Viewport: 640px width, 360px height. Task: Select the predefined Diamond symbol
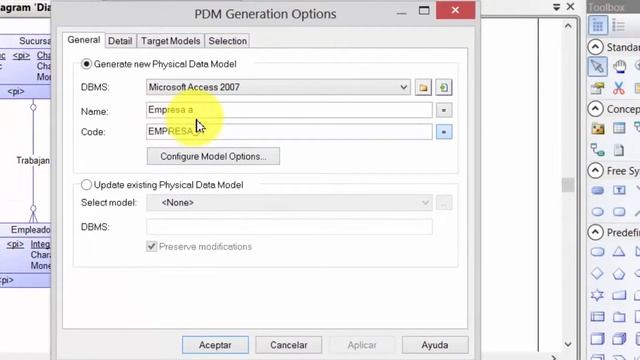click(598, 273)
